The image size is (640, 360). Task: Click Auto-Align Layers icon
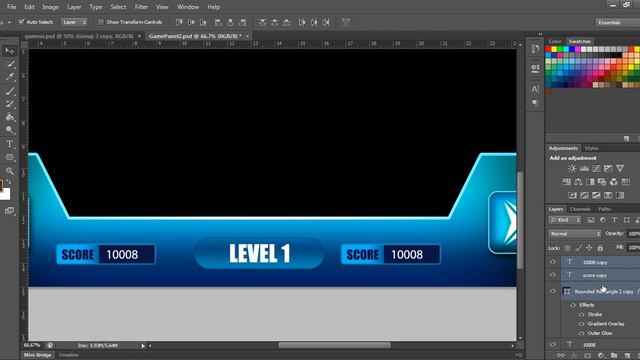346,22
